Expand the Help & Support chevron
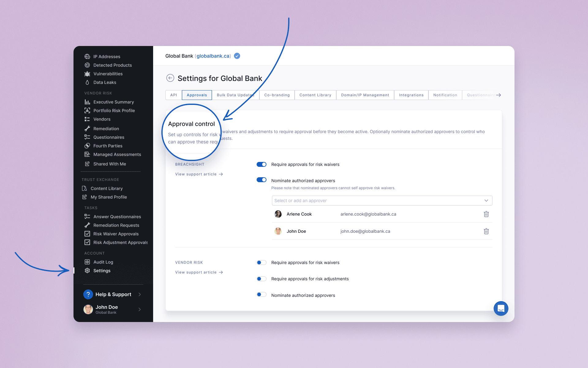This screenshot has height=368, width=588. [x=140, y=294]
